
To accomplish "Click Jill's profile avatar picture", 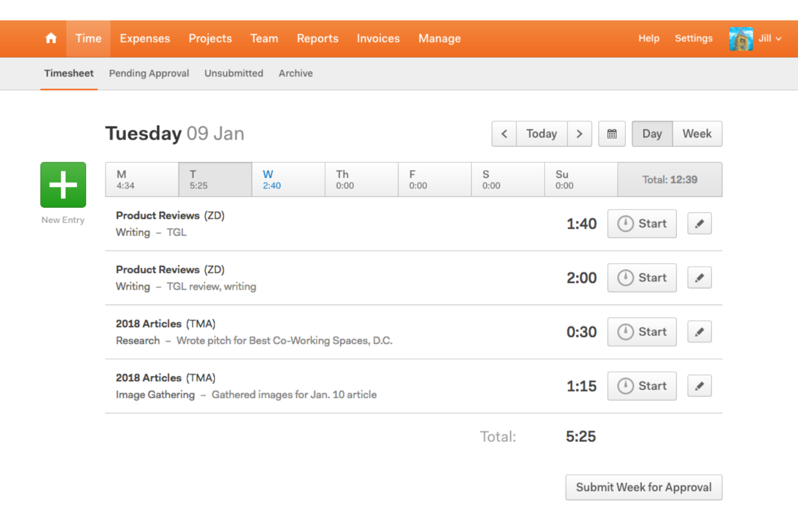I will tap(740, 38).
